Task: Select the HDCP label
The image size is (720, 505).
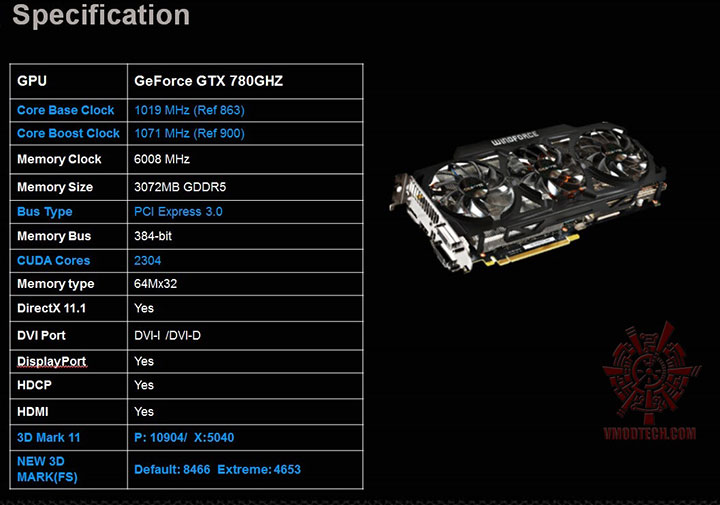Action: point(34,385)
